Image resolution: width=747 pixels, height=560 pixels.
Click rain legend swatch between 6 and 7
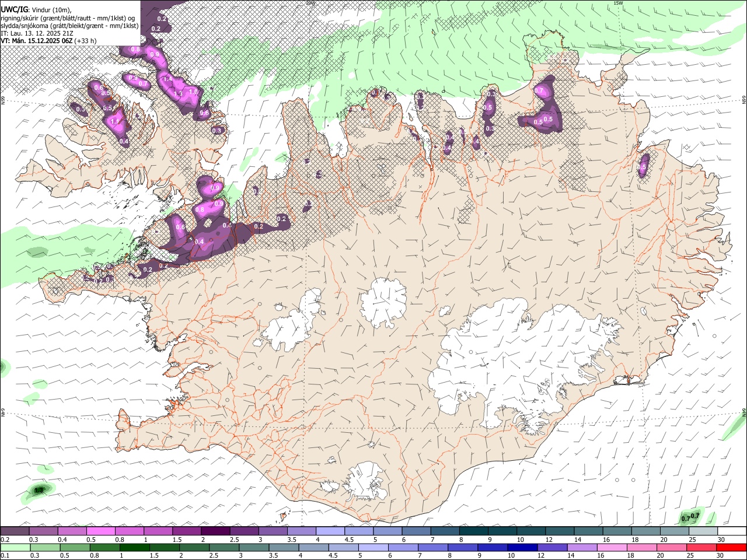403,547
